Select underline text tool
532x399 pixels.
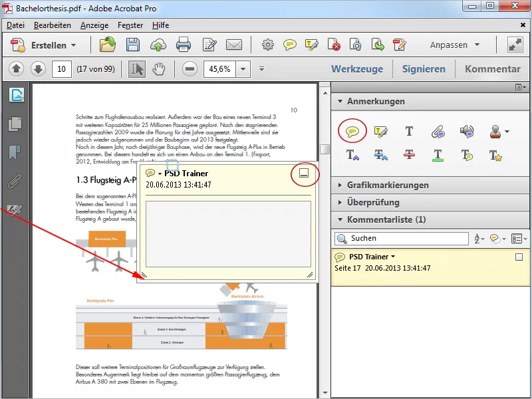(x=438, y=155)
